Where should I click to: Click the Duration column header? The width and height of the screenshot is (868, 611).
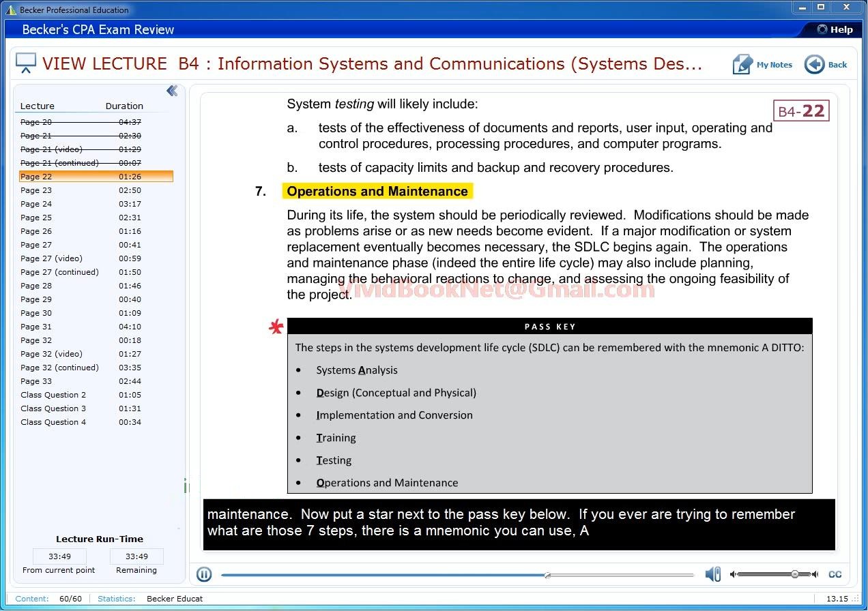pos(124,106)
